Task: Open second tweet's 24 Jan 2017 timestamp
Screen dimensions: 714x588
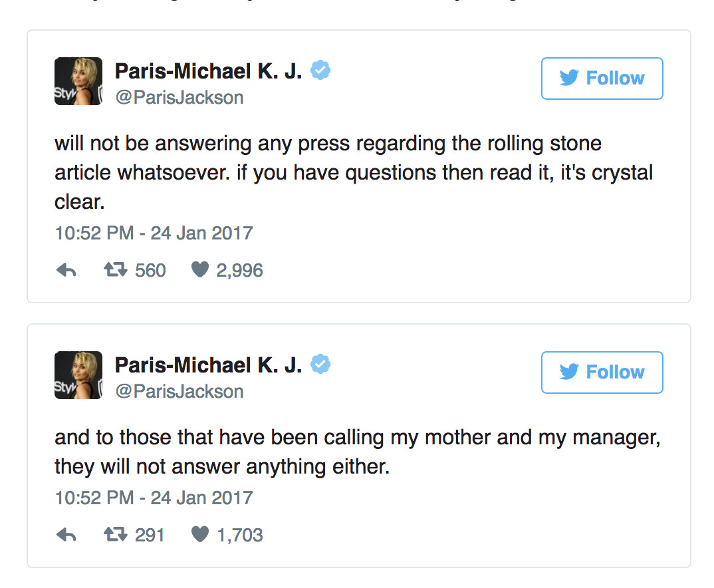Action: [201, 498]
